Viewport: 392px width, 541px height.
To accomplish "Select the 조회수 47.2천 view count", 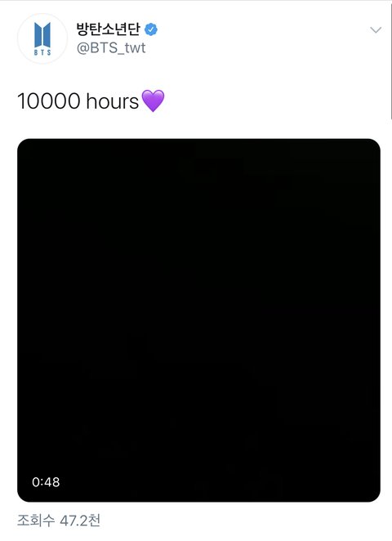I will (59, 521).
